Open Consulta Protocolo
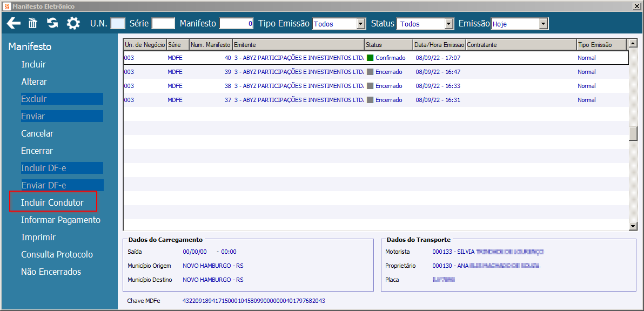The height and width of the screenshot is (311, 644). [57, 254]
